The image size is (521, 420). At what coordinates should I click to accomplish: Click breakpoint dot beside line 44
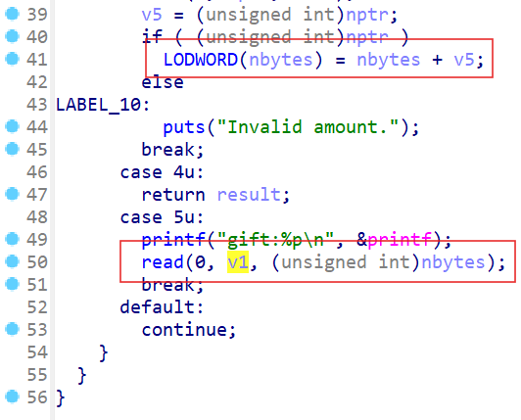pyautogui.click(x=13, y=126)
